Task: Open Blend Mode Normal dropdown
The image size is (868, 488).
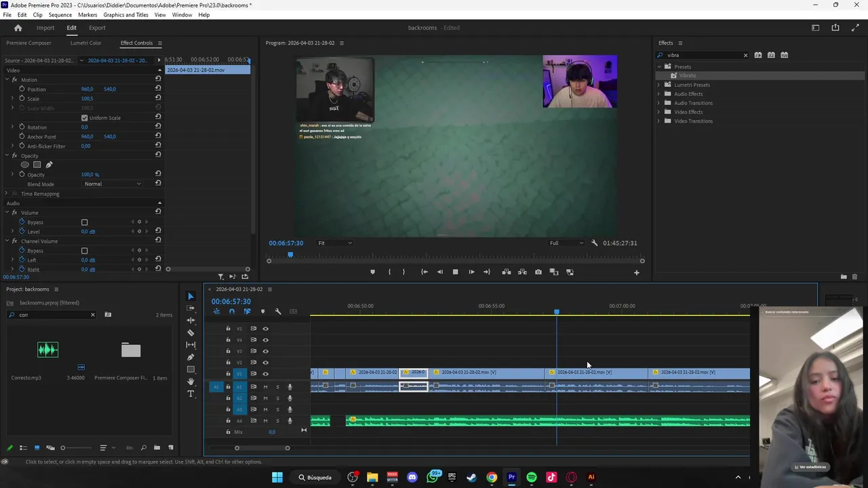Action: pos(113,184)
